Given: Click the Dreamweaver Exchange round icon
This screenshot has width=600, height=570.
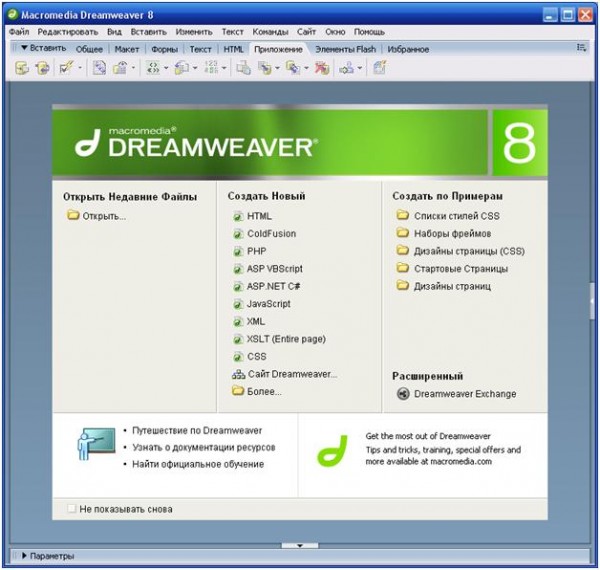Looking at the screenshot, I should pyautogui.click(x=403, y=394).
